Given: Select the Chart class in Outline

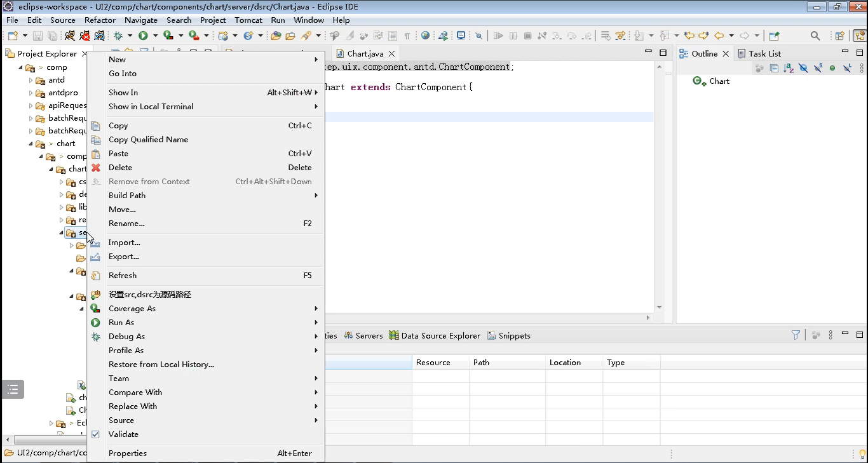Looking at the screenshot, I should point(719,81).
